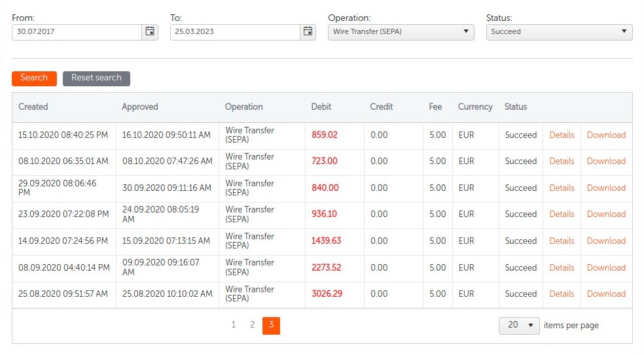
Task: Click in the From date field
Action: (x=77, y=31)
